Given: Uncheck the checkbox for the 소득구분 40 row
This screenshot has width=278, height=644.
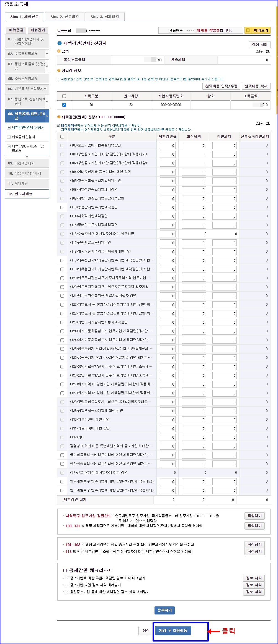Looking at the screenshot, I should coord(64,105).
